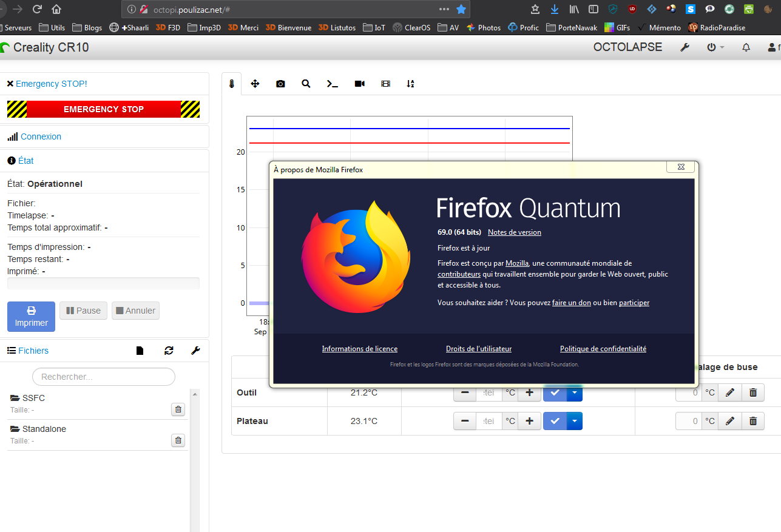781x532 pixels.
Task: Click the participer link
Action: click(634, 303)
